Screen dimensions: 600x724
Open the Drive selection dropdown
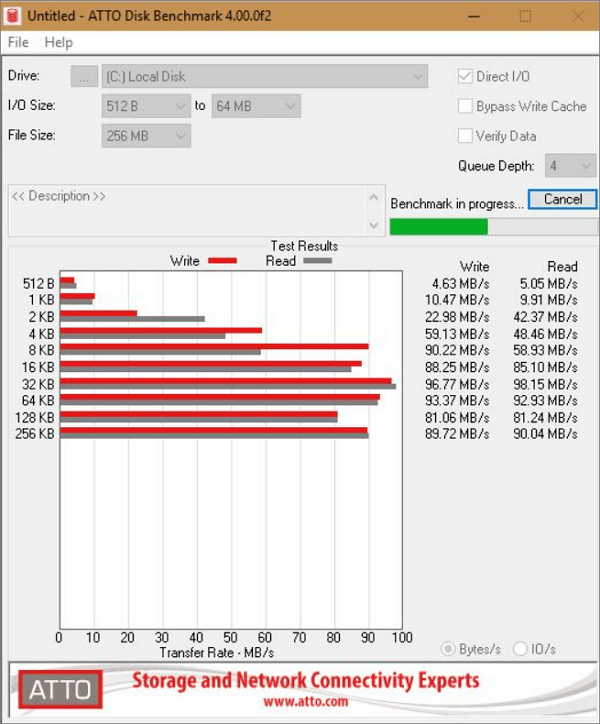click(263, 76)
